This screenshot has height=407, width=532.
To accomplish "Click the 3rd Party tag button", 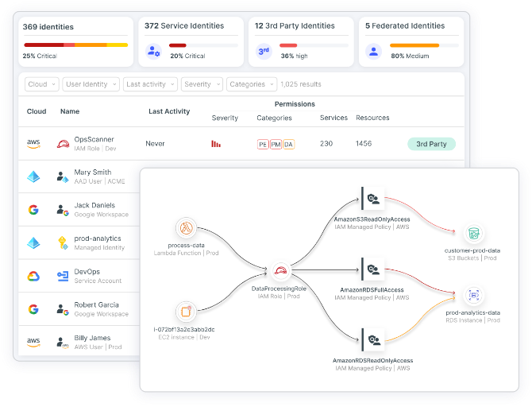I will pyautogui.click(x=432, y=144).
